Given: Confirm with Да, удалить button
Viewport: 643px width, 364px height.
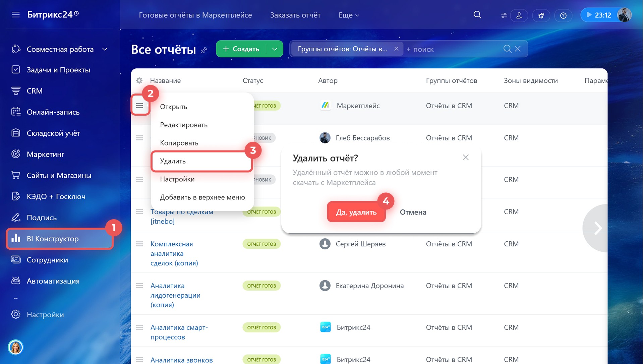Looking at the screenshot, I should tap(356, 212).
